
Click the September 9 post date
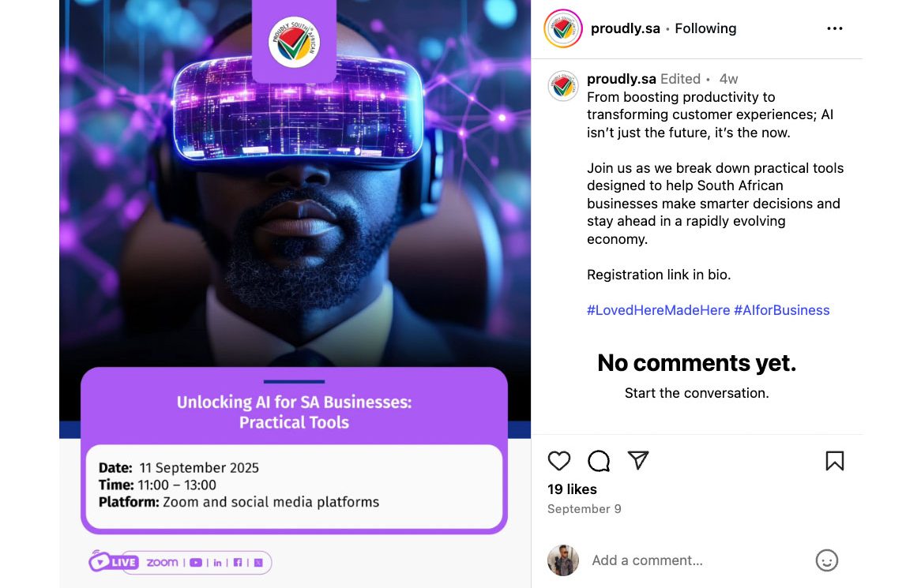coord(584,509)
